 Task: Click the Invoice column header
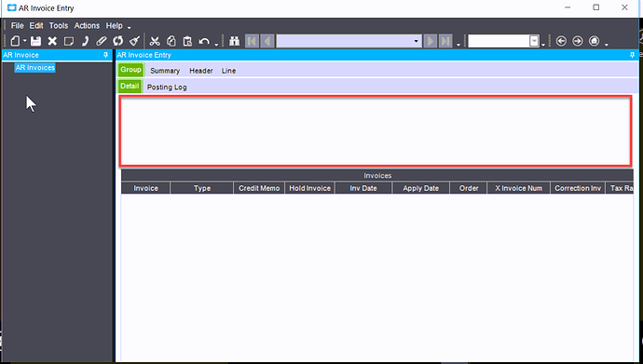145,188
